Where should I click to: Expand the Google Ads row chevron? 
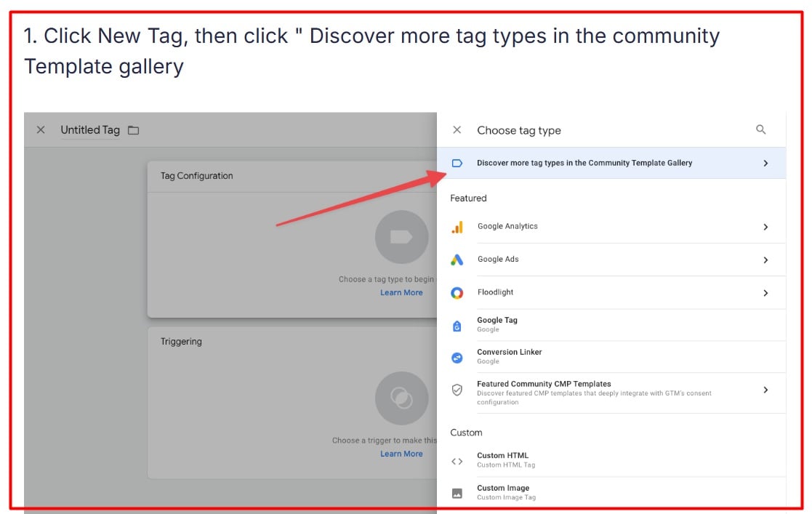[765, 260]
